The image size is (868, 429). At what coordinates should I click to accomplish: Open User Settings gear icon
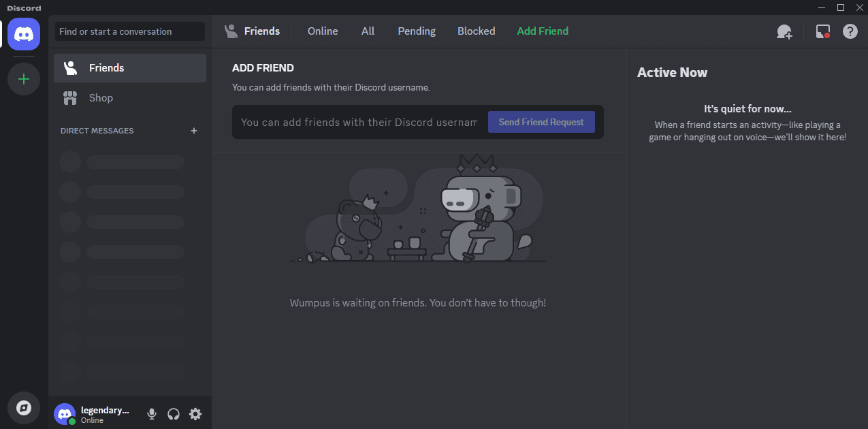click(195, 414)
